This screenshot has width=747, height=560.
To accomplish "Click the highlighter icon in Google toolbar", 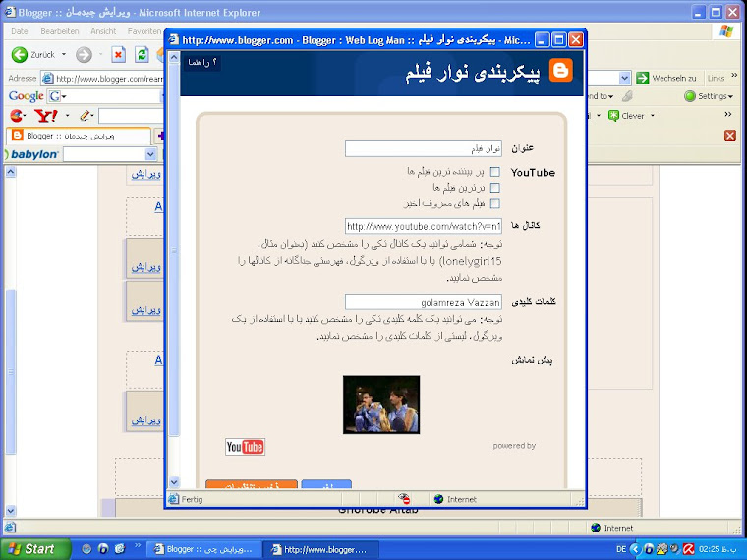I will [x=627, y=96].
